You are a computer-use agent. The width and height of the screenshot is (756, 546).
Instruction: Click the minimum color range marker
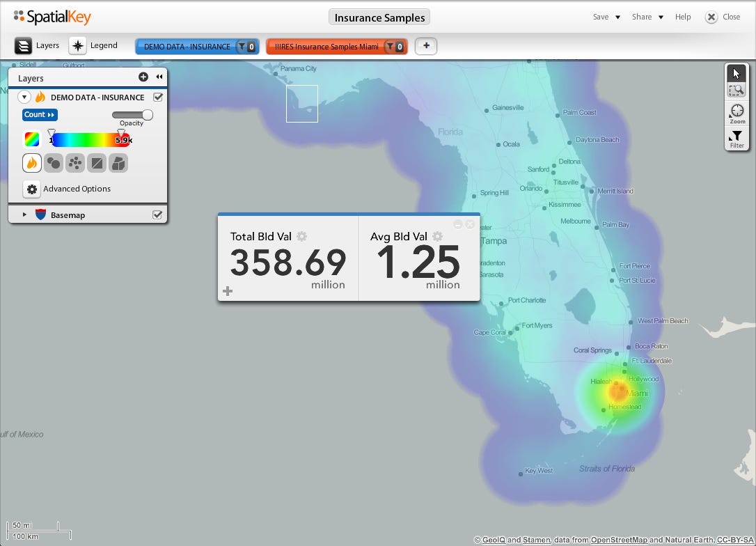52,133
